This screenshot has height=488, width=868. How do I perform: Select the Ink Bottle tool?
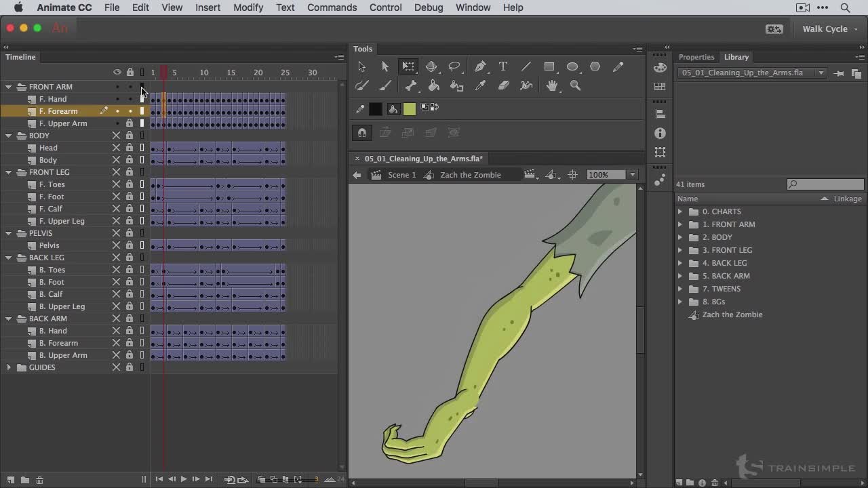[x=457, y=85]
